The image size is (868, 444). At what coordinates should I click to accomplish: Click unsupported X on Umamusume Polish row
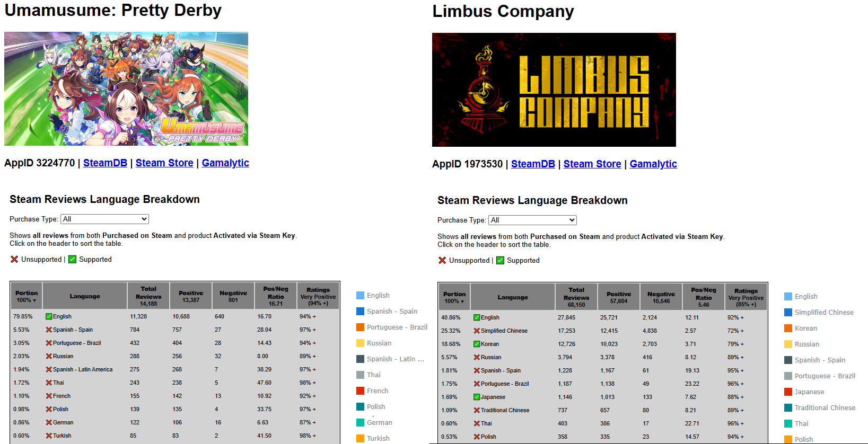[49, 409]
